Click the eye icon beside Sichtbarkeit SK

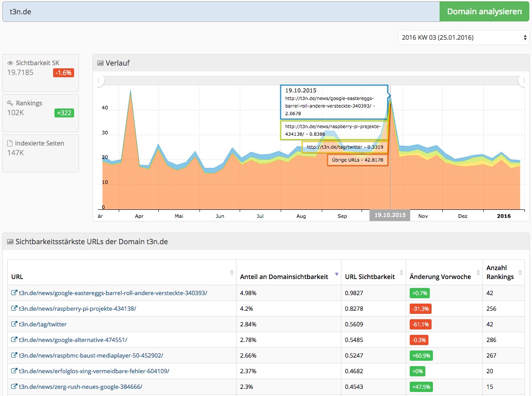tap(10, 63)
